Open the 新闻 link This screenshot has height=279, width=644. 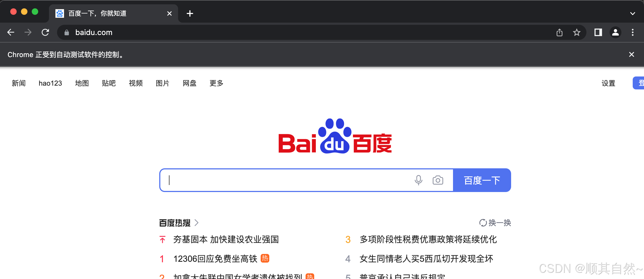pos(19,83)
